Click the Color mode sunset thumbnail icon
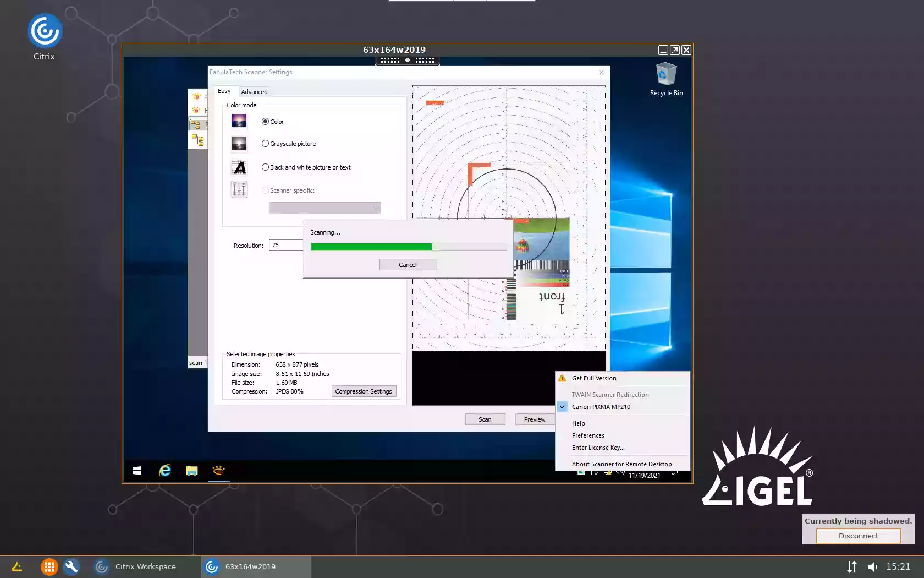 point(239,121)
